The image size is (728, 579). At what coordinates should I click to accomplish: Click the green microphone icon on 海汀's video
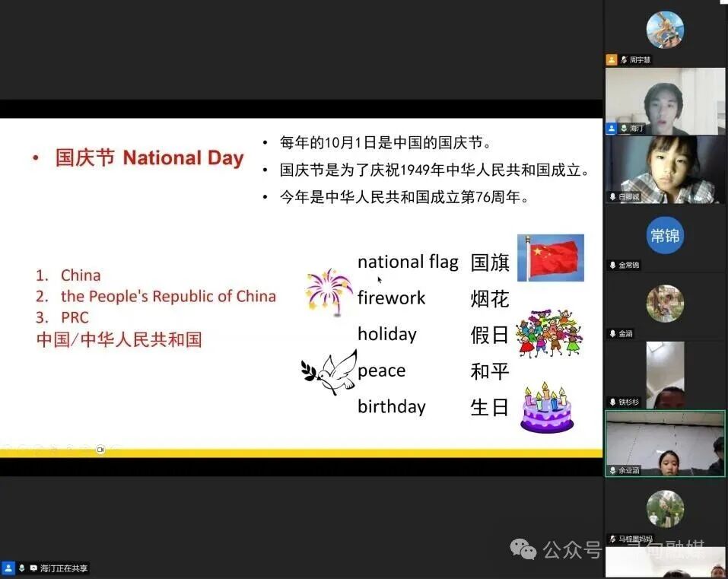click(x=624, y=128)
